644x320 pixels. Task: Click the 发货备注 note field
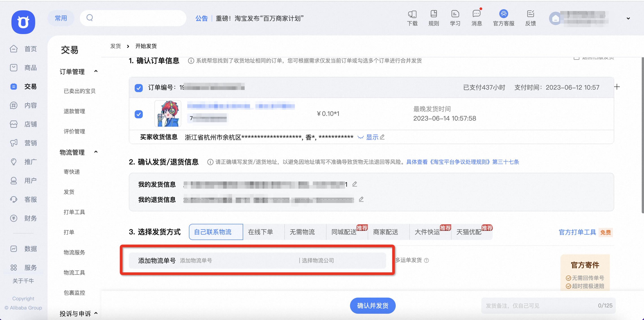click(548, 305)
